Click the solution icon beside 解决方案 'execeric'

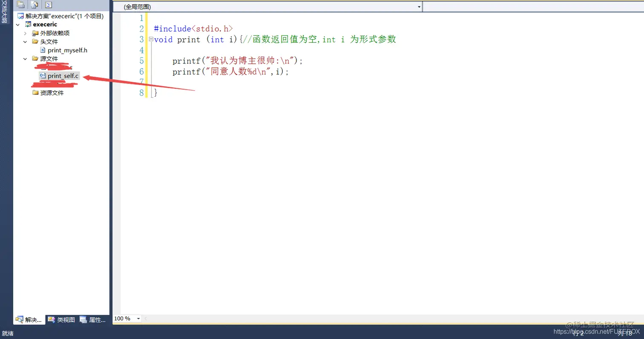tap(20, 16)
